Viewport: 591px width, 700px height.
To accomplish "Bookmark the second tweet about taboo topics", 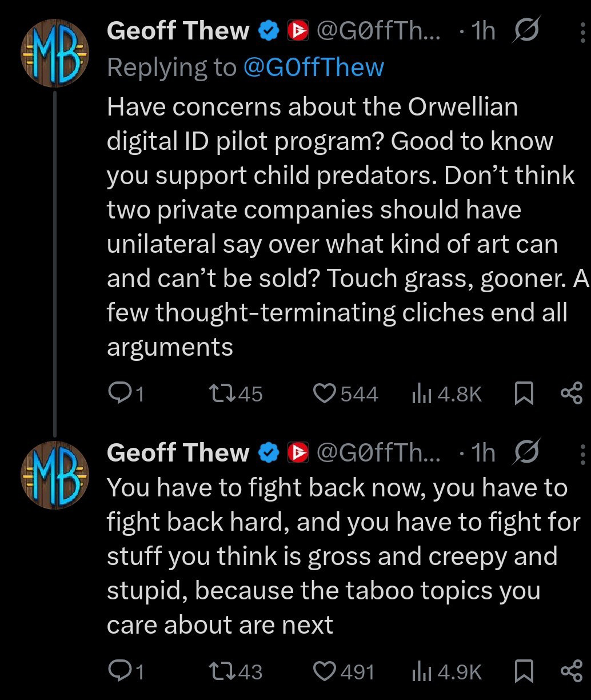I will [524, 671].
